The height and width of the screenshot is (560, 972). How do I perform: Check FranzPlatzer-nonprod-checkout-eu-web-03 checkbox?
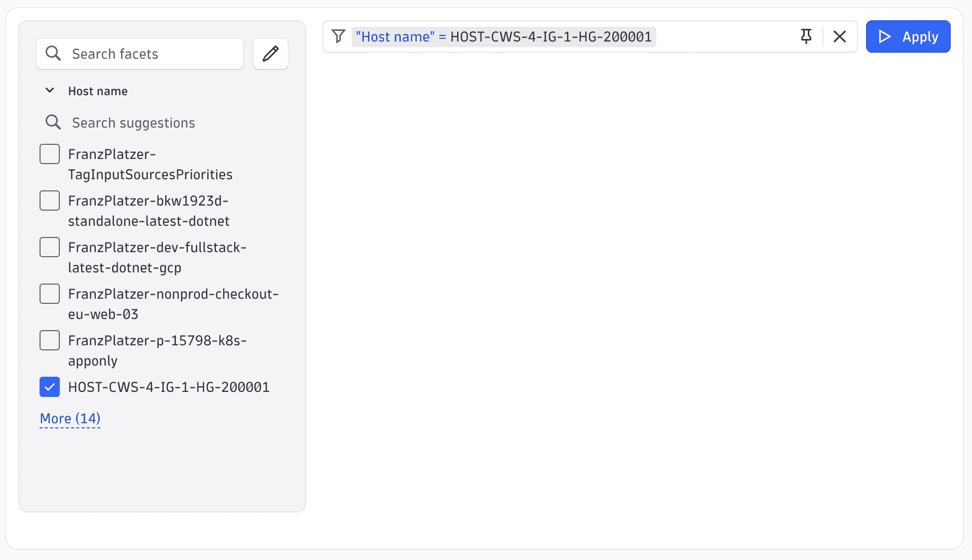click(x=50, y=294)
